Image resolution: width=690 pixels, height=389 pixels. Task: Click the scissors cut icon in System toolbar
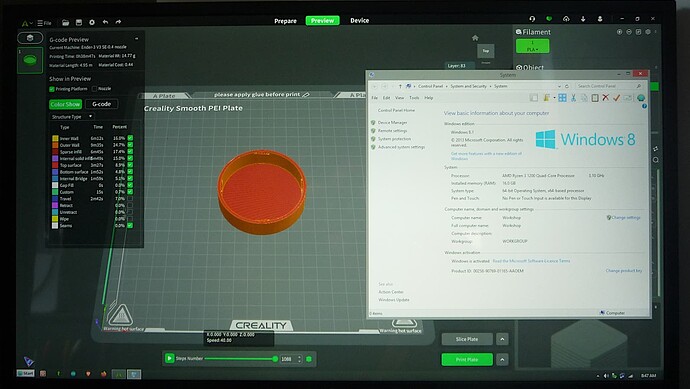click(573, 98)
